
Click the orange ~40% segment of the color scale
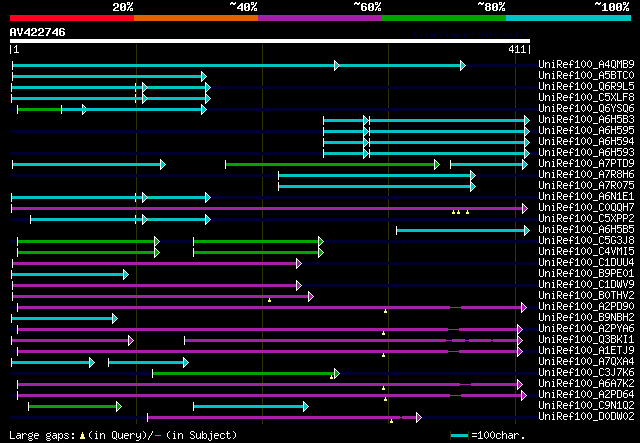196,18
